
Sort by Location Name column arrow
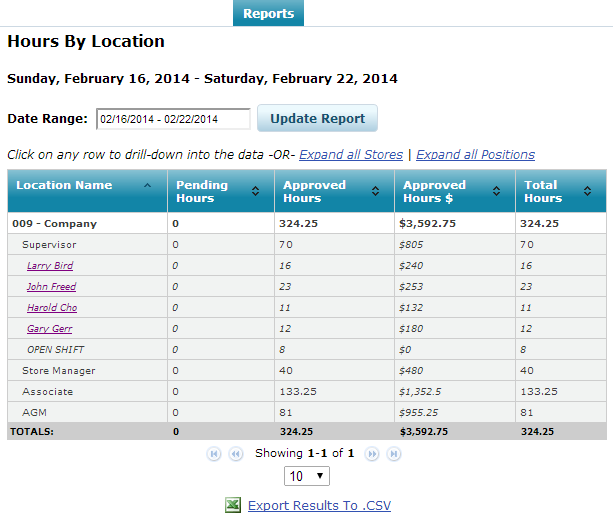coord(148,185)
